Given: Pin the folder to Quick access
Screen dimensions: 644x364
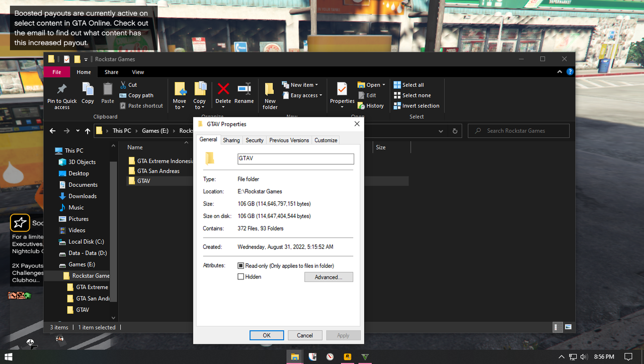Looking at the screenshot, I should tap(62, 96).
